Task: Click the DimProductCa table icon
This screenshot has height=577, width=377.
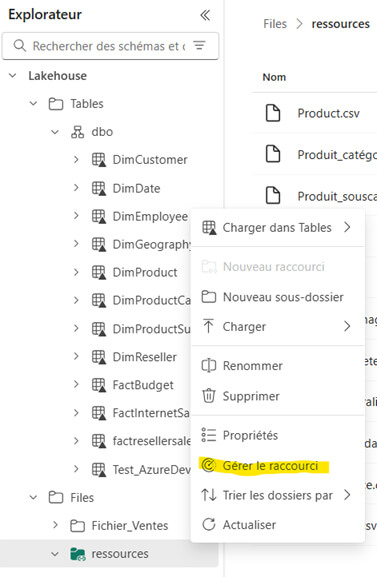Action: point(99,300)
